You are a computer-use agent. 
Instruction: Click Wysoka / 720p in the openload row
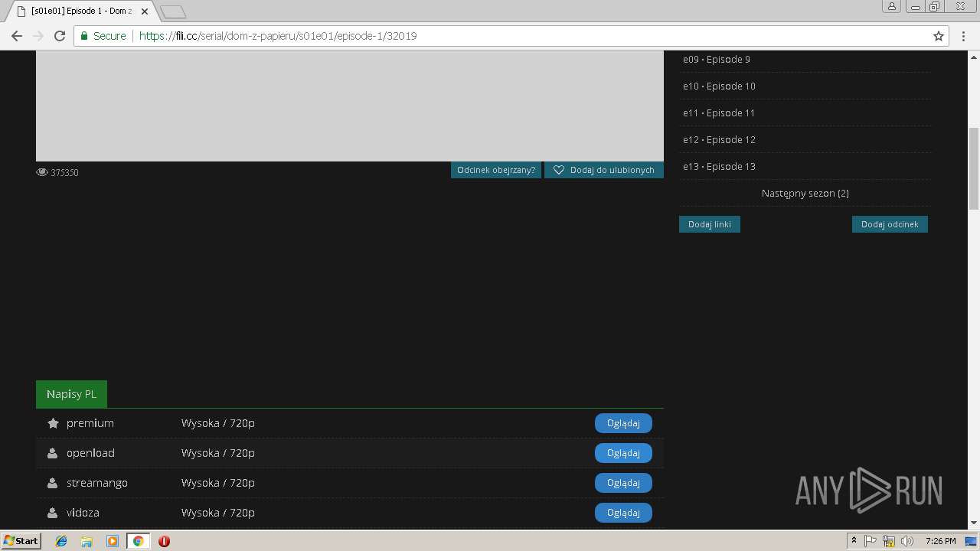point(218,453)
